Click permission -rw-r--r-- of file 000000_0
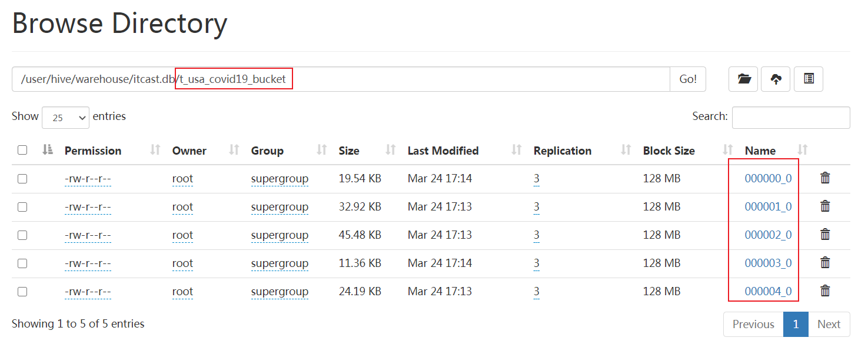 pyautogui.click(x=88, y=178)
